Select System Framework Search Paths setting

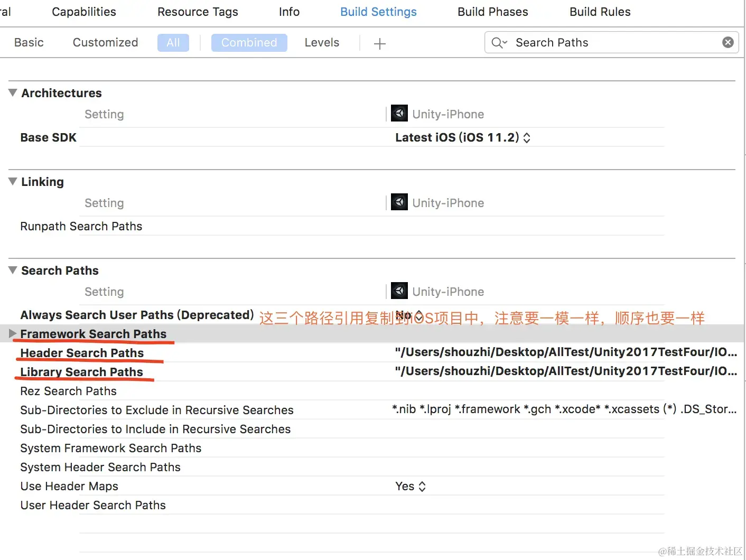click(x=110, y=448)
